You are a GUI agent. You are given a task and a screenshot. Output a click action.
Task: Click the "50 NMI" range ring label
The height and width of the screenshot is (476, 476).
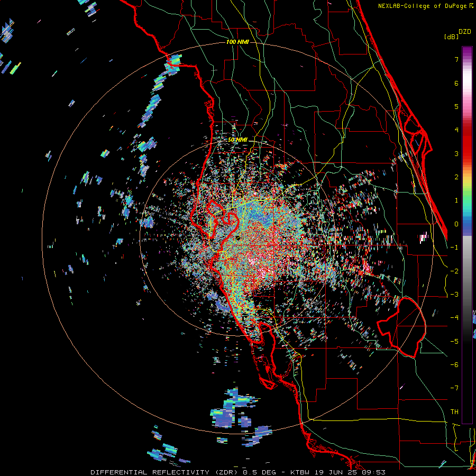[x=237, y=140]
